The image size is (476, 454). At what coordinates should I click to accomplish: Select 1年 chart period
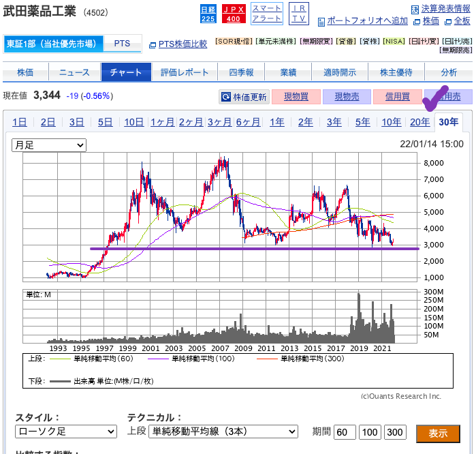pos(277,122)
